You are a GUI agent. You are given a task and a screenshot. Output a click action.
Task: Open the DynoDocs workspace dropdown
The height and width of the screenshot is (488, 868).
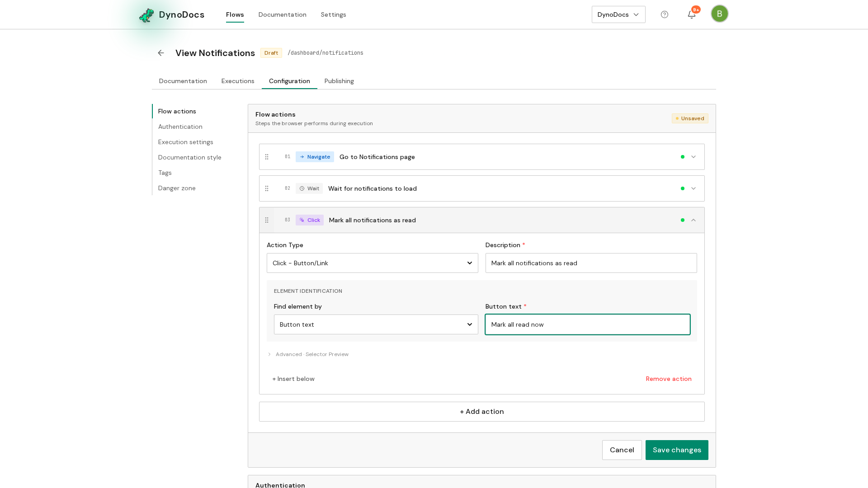(618, 14)
